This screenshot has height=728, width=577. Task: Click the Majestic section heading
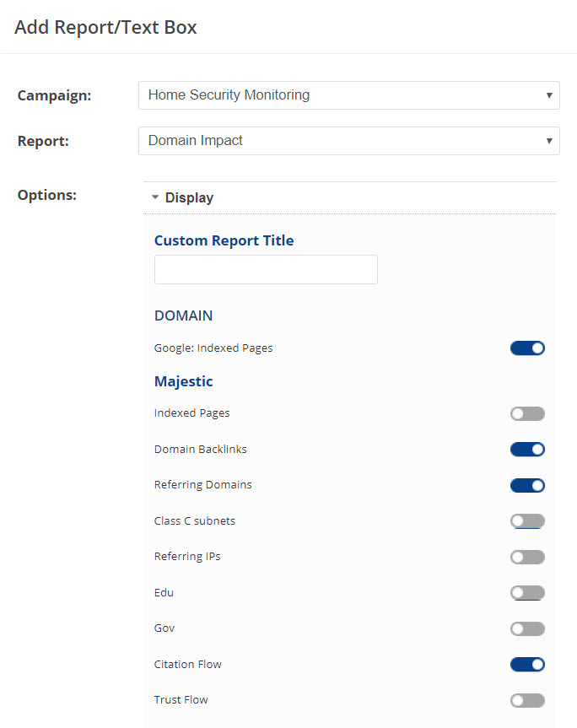(183, 381)
